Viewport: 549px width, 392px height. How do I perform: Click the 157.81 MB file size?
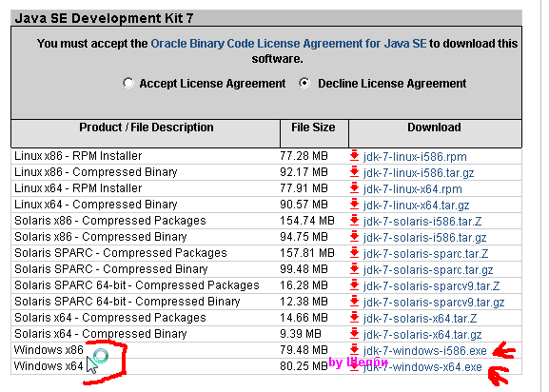307,253
